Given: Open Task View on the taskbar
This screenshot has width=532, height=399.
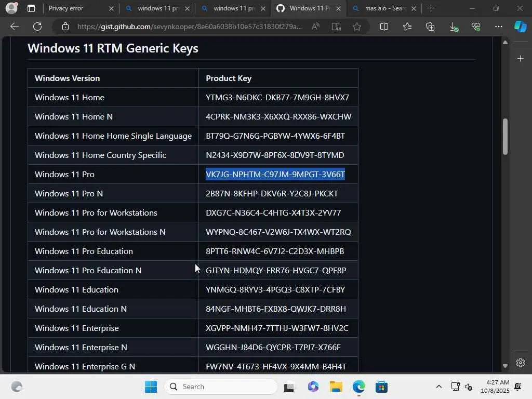Looking at the screenshot, I should click(x=289, y=387).
